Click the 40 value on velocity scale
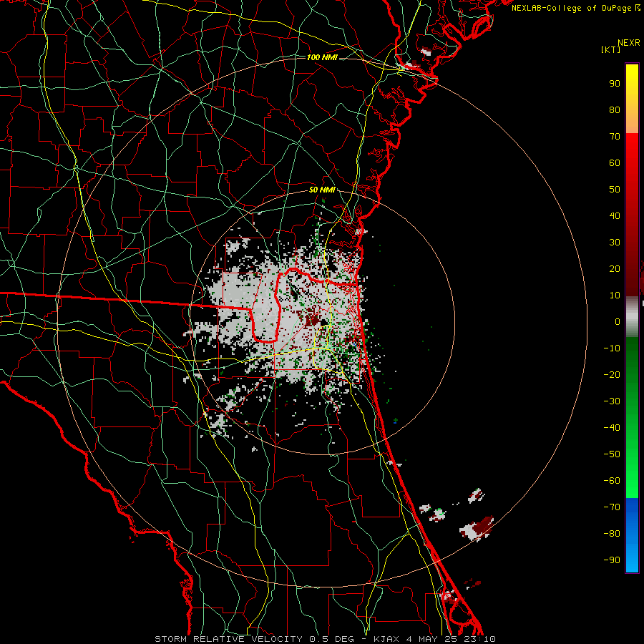This screenshot has width=644, height=644. coord(615,216)
